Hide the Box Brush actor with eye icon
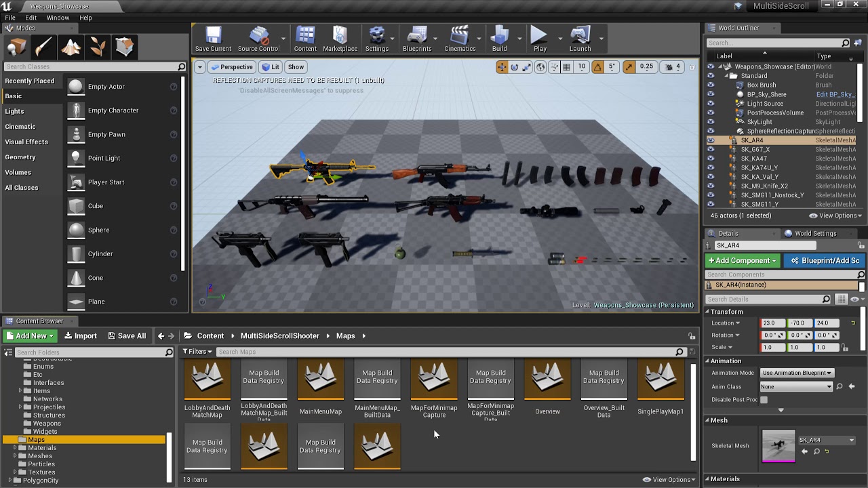Image resolution: width=868 pixels, height=488 pixels. (711, 85)
